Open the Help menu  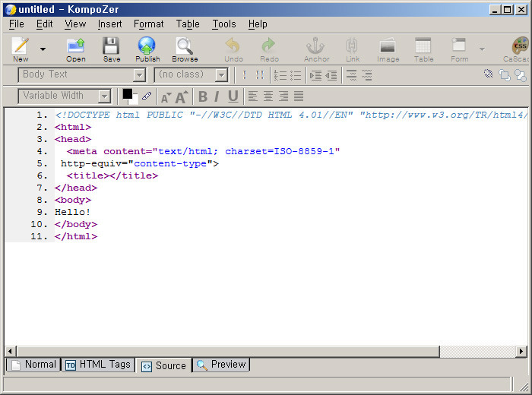258,24
